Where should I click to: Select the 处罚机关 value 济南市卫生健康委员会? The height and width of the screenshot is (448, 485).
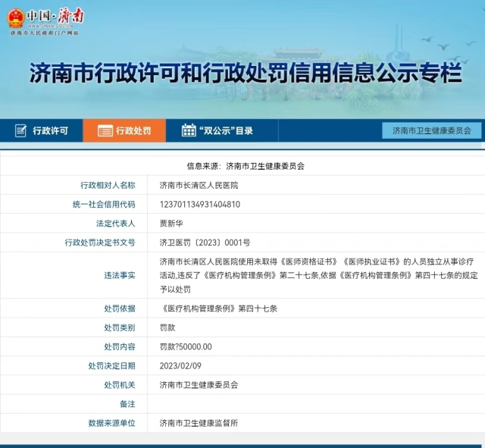point(199,385)
